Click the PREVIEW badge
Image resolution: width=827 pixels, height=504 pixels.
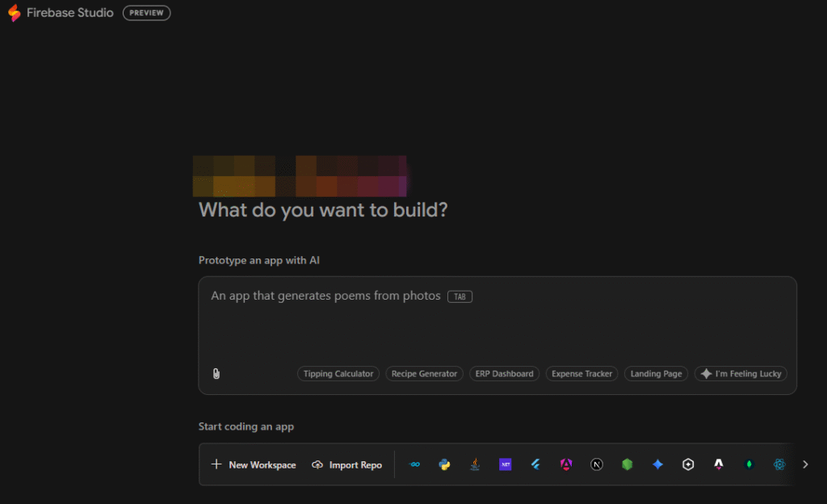(147, 13)
